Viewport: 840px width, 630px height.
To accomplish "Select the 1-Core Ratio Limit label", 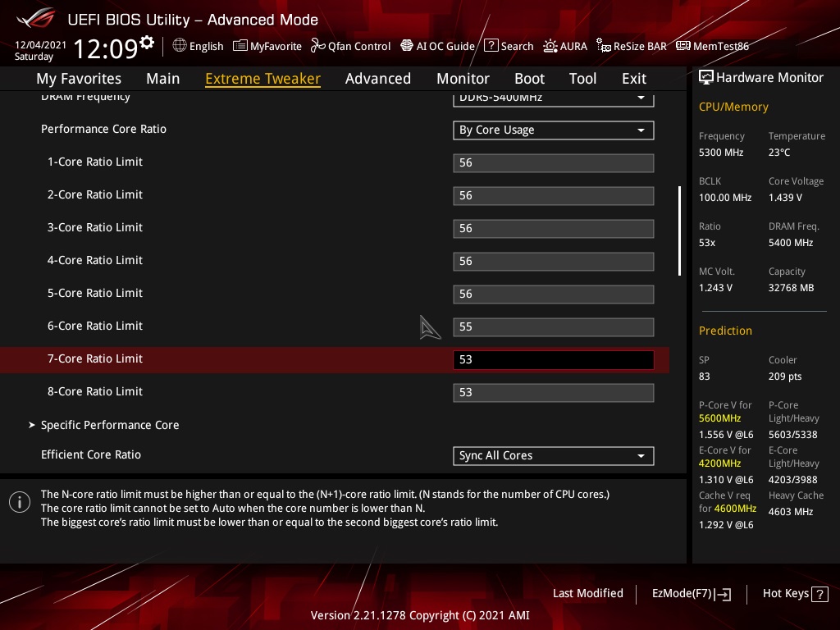I will tap(95, 162).
